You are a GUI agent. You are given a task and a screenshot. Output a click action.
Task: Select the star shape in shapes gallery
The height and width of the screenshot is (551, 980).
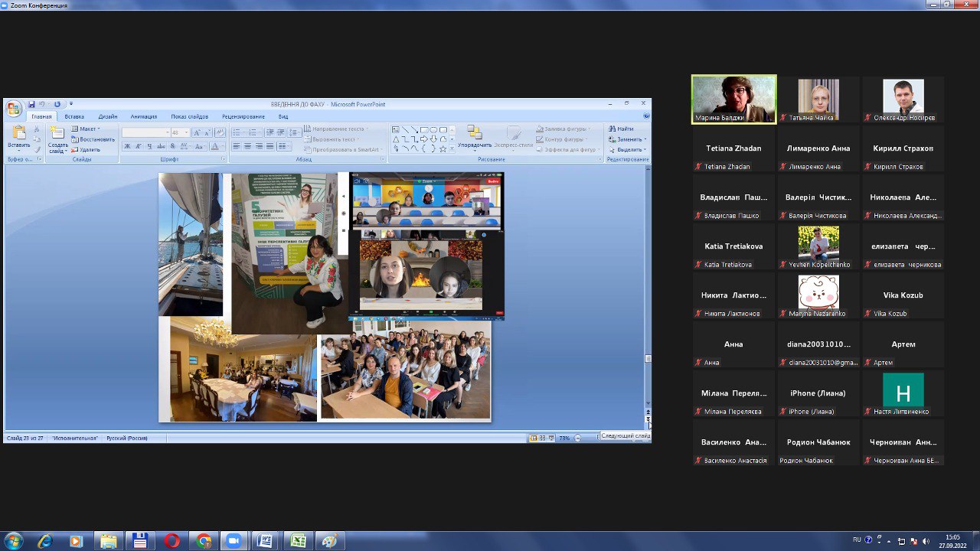coord(443,148)
